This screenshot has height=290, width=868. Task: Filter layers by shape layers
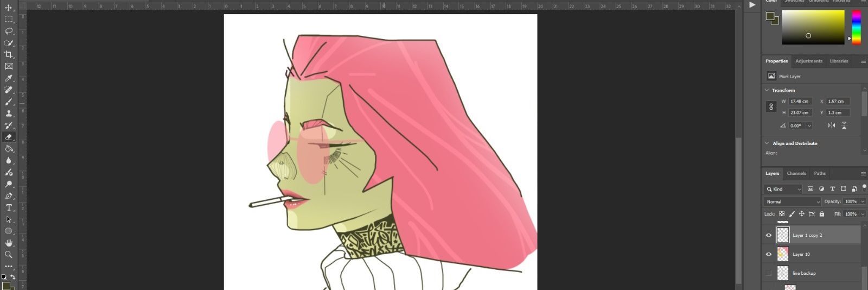click(843, 189)
